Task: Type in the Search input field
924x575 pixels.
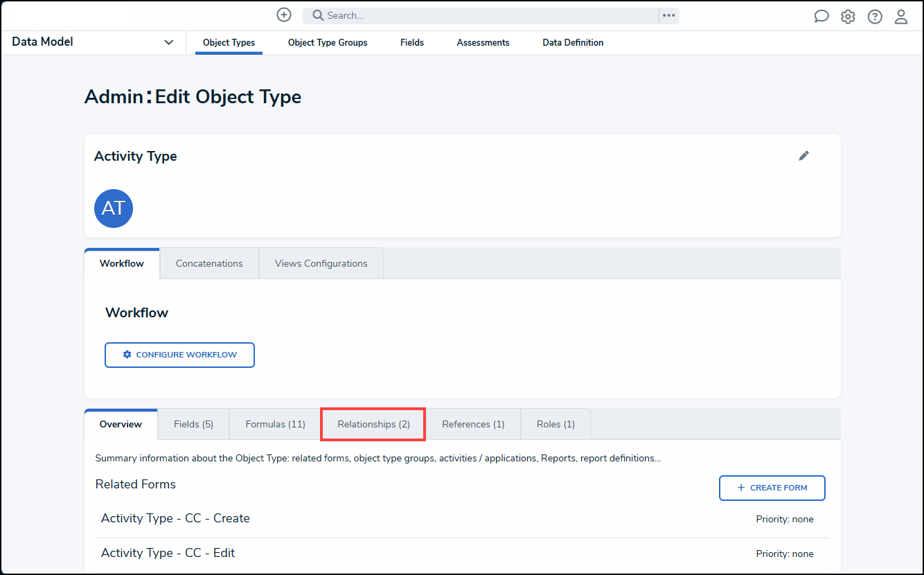Action: (485, 15)
